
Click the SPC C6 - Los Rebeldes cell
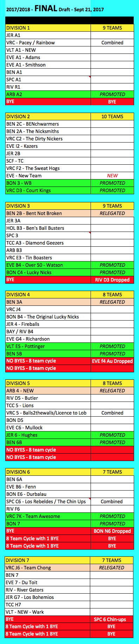point(48,501)
